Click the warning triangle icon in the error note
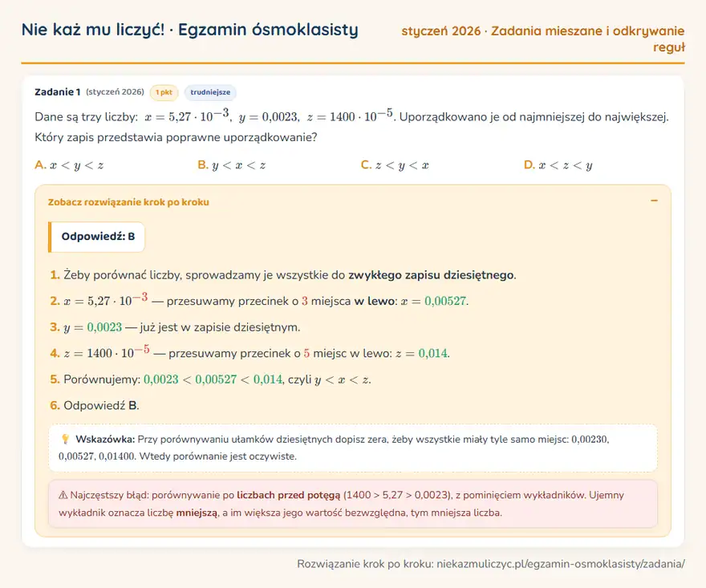706x588 pixels. (63, 495)
